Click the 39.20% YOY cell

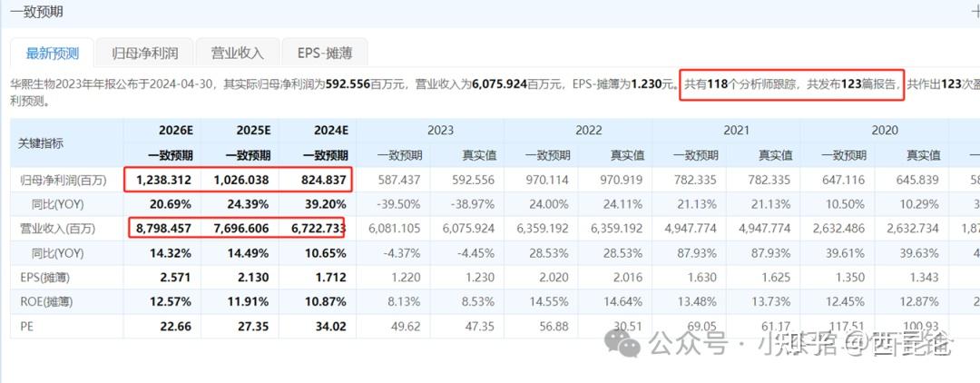pos(324,204)
